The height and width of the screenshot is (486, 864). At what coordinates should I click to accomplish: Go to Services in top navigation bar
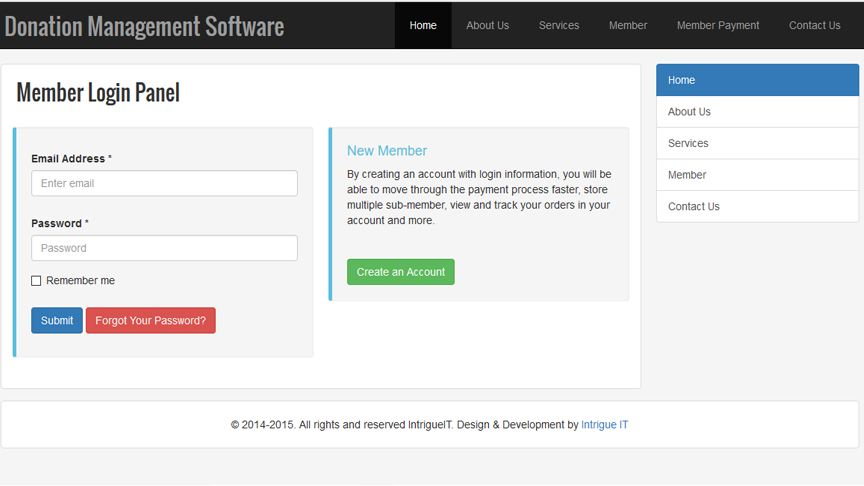[x=558, y=25]
